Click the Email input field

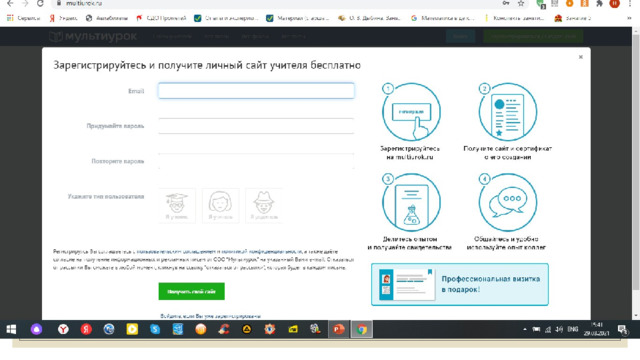click(x=256, y=91)
